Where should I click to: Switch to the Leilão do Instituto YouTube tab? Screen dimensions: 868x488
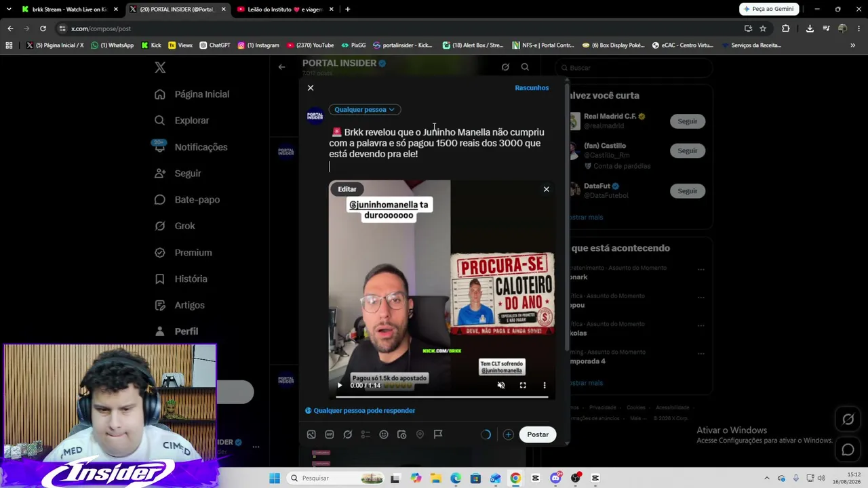(x=285, y=9)
